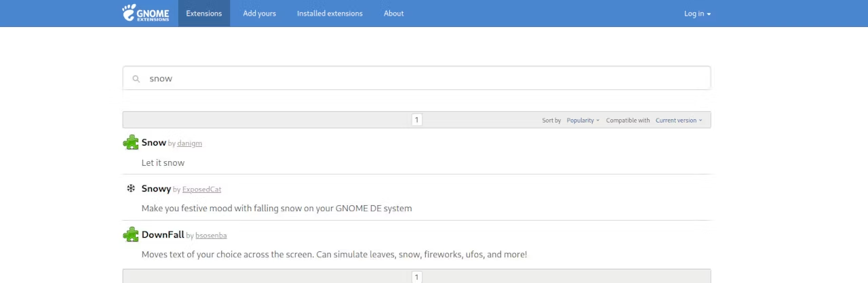This screenshot has height=283, width=868.
Task: Switch to the Extensions tab
Action: point(204,14)
